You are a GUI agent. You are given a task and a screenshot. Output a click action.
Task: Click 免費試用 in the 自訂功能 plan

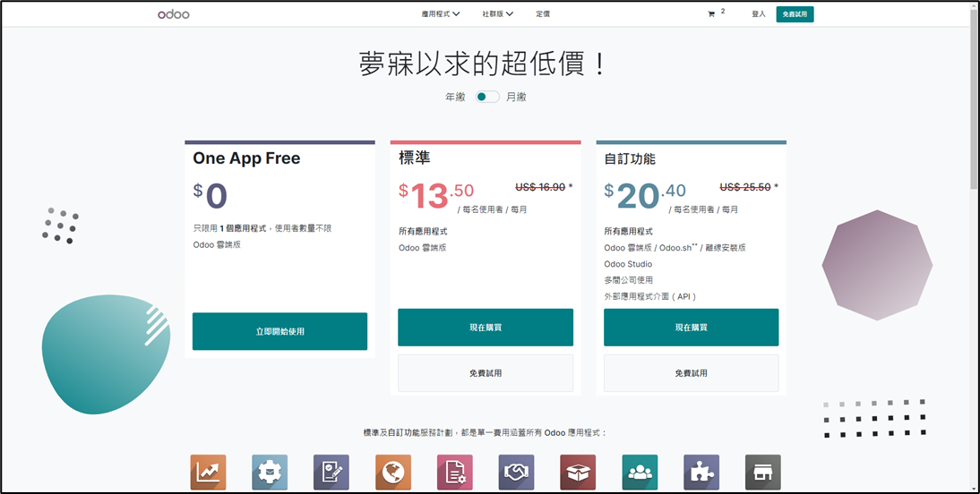692,373
